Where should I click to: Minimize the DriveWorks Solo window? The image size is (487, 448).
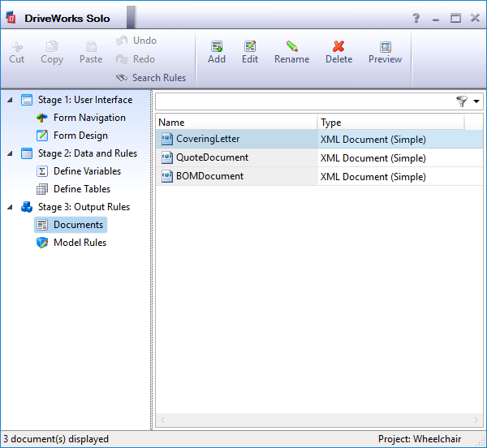pyautogui.click(x=436, y=19)
